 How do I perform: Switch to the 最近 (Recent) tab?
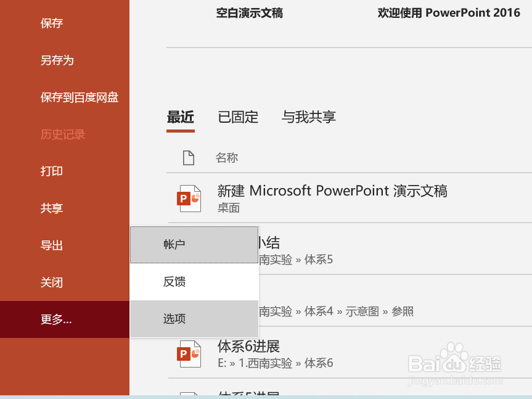(181, 117)
